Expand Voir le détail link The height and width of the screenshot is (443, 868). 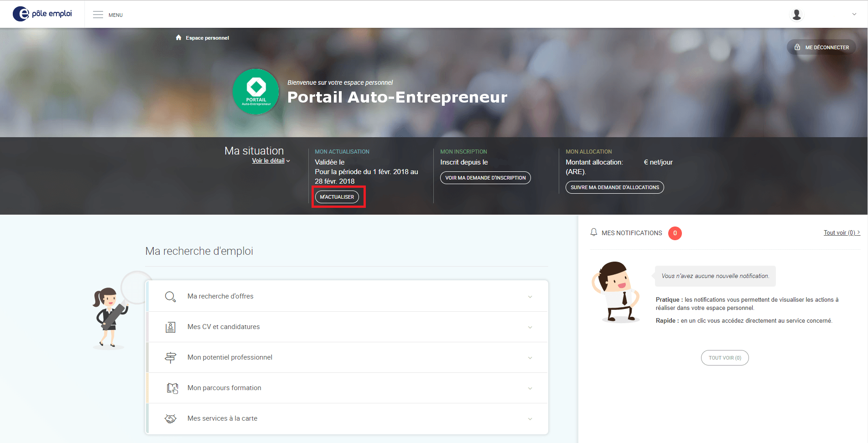pos(271,161)
